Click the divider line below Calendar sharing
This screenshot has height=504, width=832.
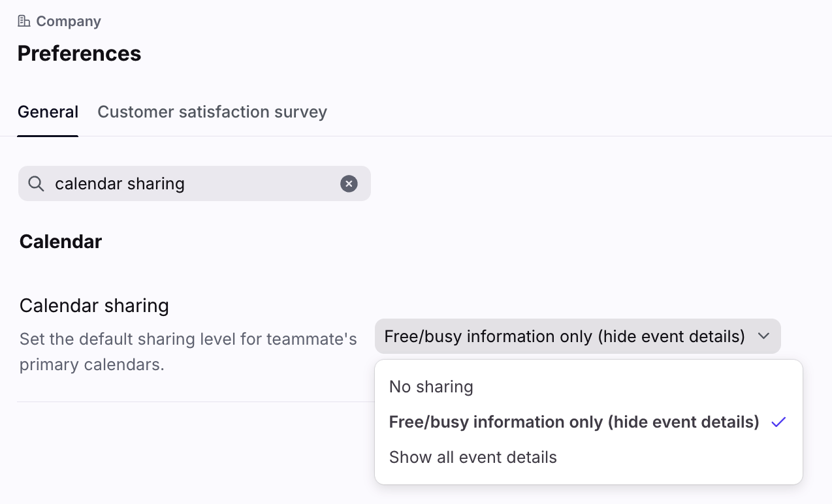point(196,402)
